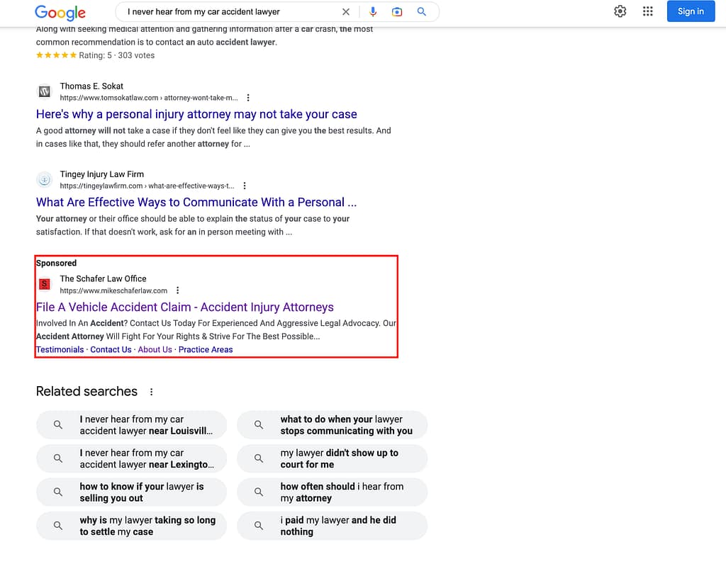Image resolution: width=726 pixels, height=588 pixels.
Task: Click the Sponsored label
Action: tap(57, 263)
